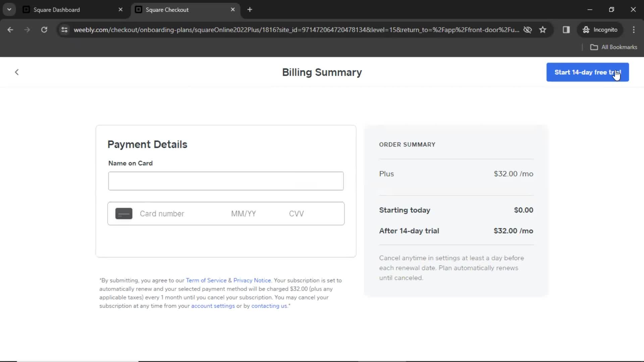Open the tab search dropdown
The width and height of the screenshot is (644, 362).
(x=9, y=10)
